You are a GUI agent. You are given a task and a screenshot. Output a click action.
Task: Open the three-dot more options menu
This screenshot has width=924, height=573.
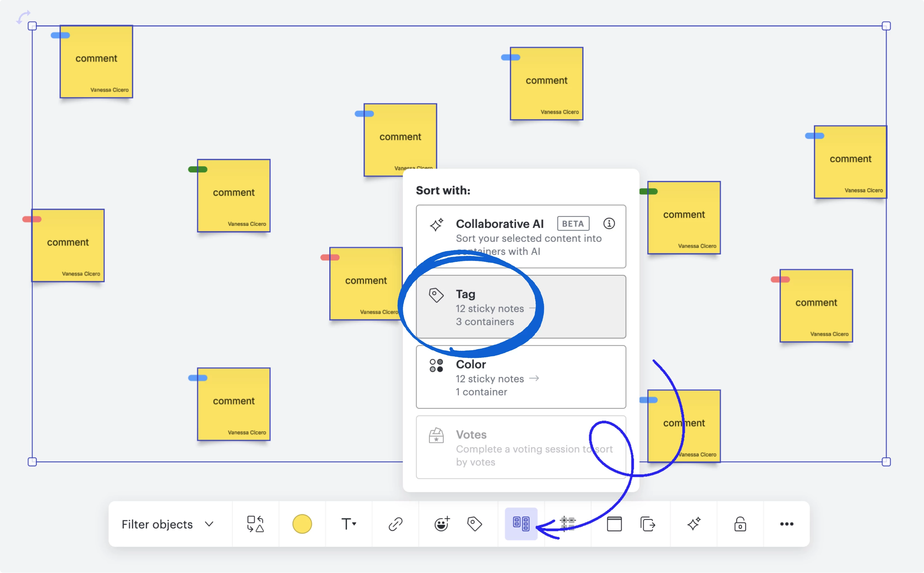(787, 524)
